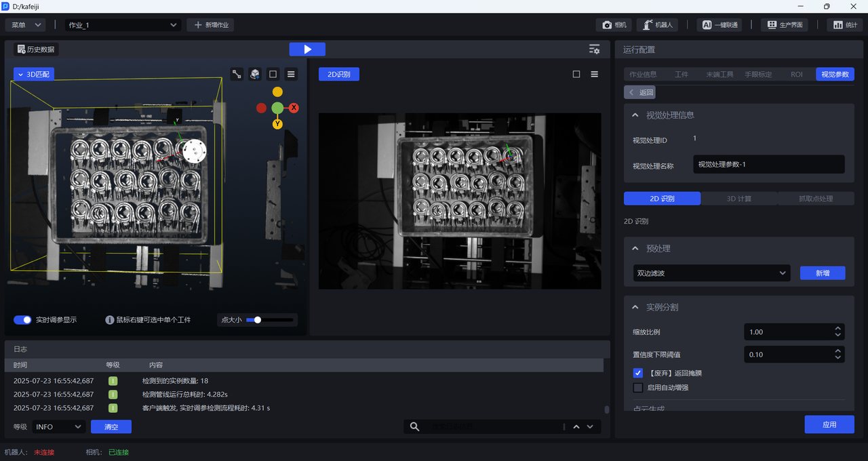Viewport: 868px width, 461px height.
Task: Click the AI one-key connect (一键联通) button
Action: point(719,25)
